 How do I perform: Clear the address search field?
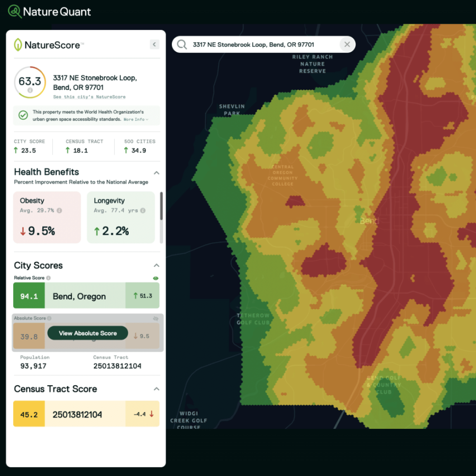pos(347,45)
